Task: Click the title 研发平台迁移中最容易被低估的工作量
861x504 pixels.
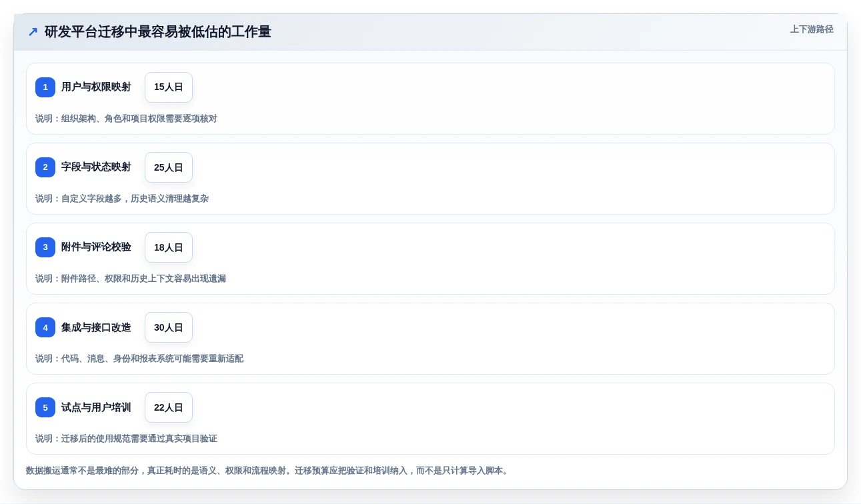Action: click(x=158, y=32)
